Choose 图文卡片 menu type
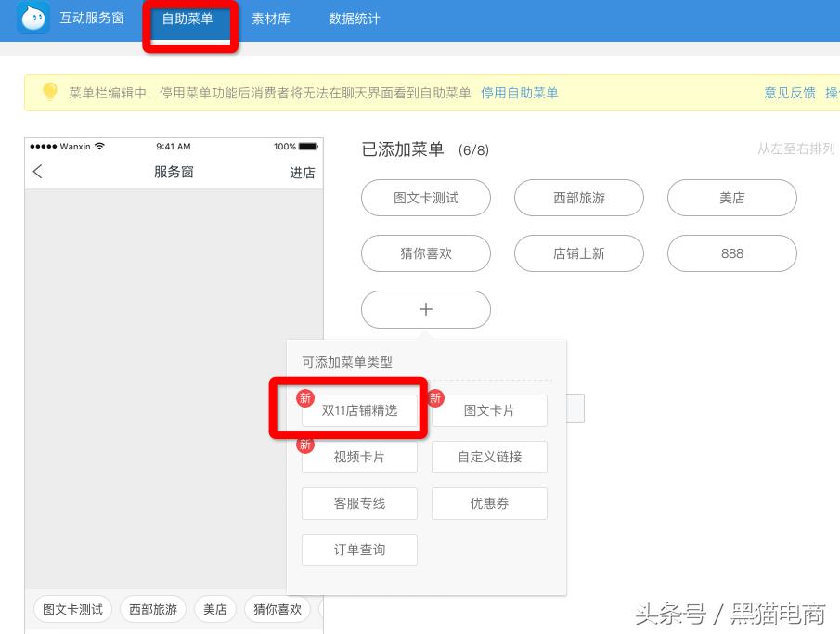Image resolution: width=840 pixels, height=634 pixels. [490, 410]
